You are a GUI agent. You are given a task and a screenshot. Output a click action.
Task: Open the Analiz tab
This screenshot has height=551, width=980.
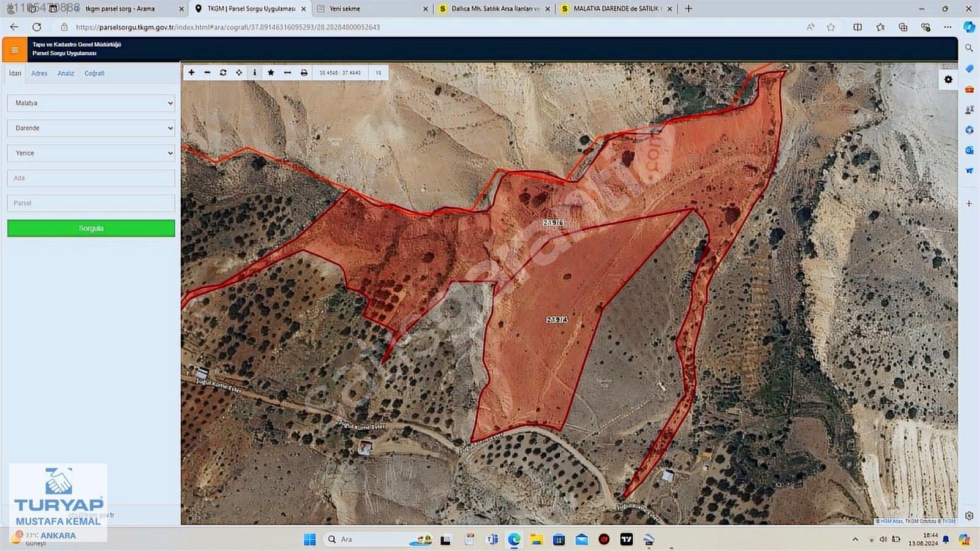click(x=66, y=73)
